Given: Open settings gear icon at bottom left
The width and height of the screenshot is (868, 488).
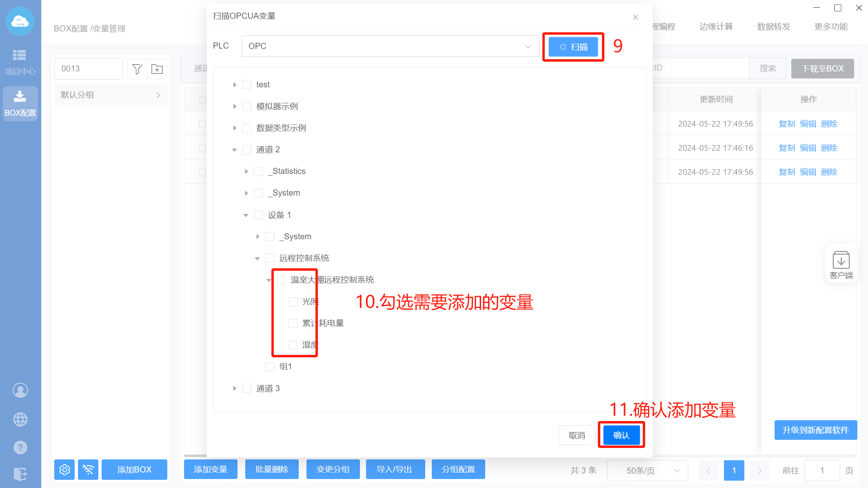Looking at the screenshot, I should click(64, 470).
